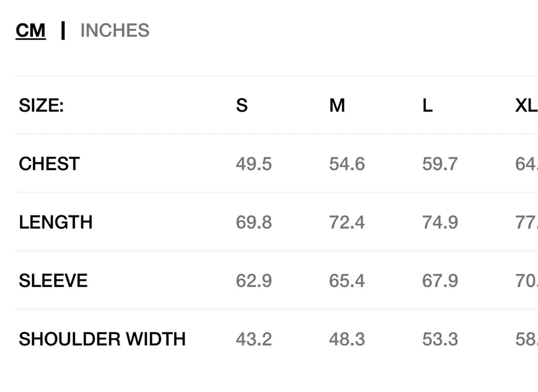Click the SIZE: header label

point(41,106)
